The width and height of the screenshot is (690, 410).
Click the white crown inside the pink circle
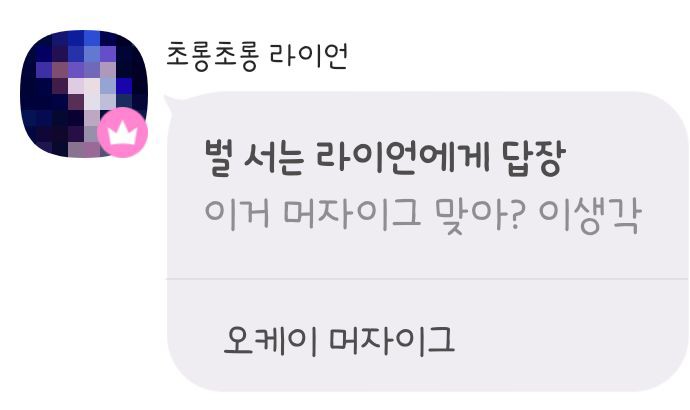tap(123, 134)
